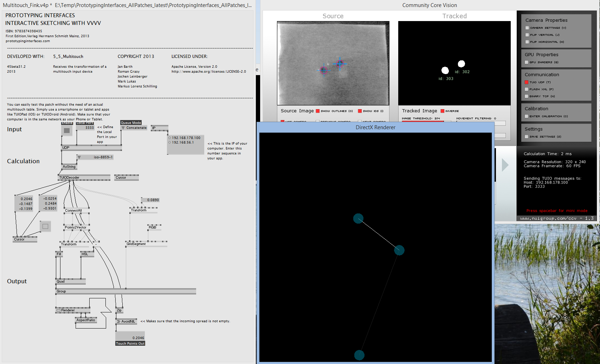This screenshot has width=600, height=364.
Task: Select the AspectRatio node
Action: coord(86,320)
